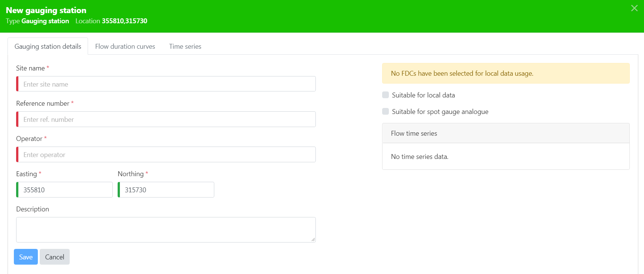Click the Site name input field
The image size is (644, 274).
pyautogui.click(x=166, y=84)
